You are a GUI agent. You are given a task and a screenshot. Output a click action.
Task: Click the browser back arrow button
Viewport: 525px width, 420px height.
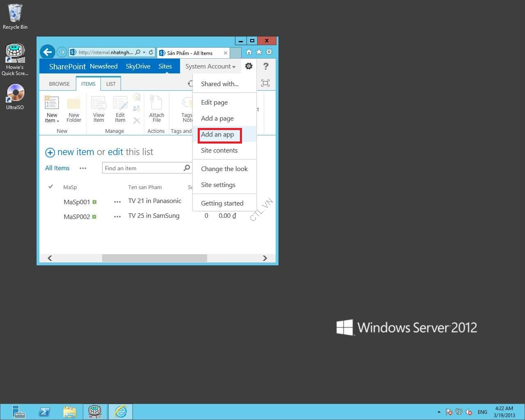[x=48, y=52]
